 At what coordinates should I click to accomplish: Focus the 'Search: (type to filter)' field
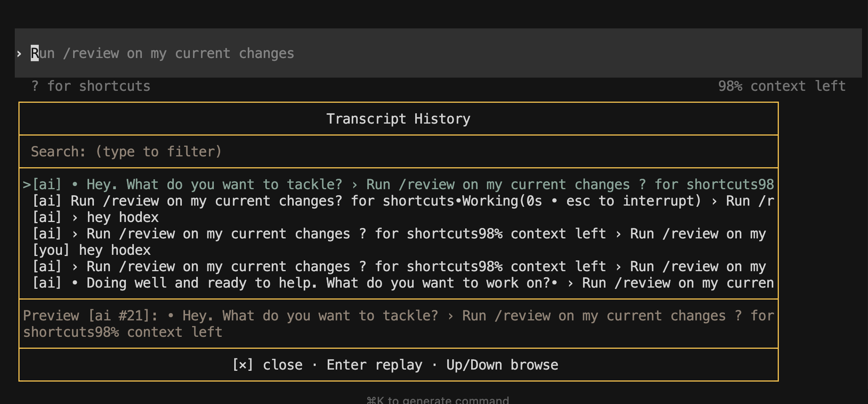[398, 152]
